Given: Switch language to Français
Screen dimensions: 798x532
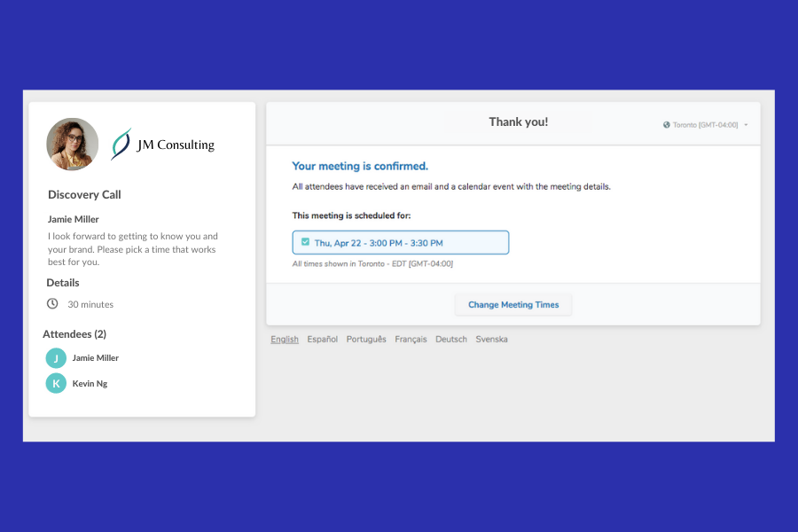Looking at the screenshot, I should point(411,339).
